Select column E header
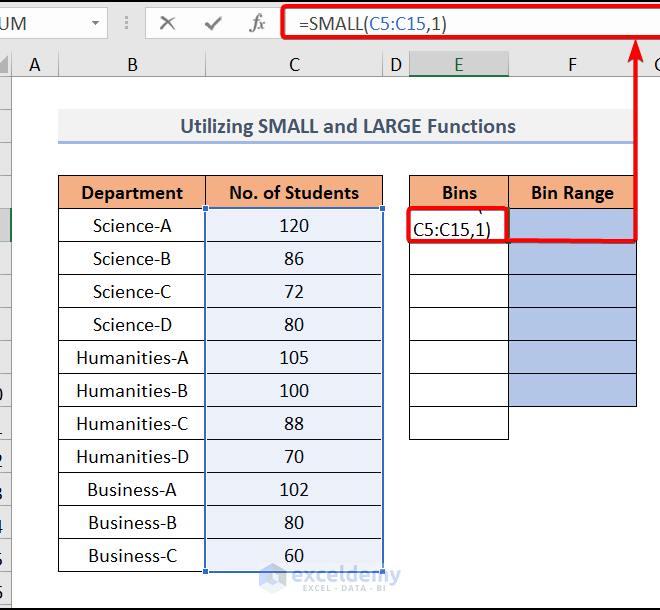The height and width of the screenshot is (610, 660). [x=458, y=65]
